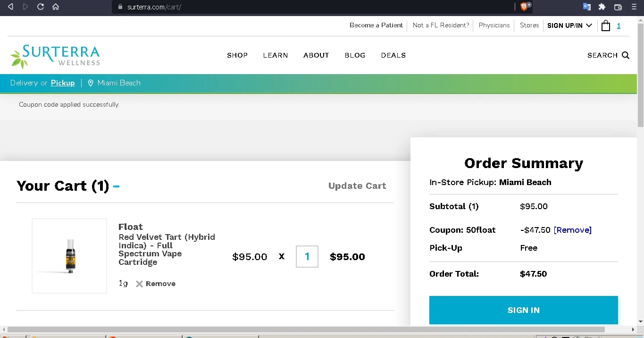Click the Subtotal $95.00 value
The width and height of the screenshot is (644, 338).
coord(534,206)
